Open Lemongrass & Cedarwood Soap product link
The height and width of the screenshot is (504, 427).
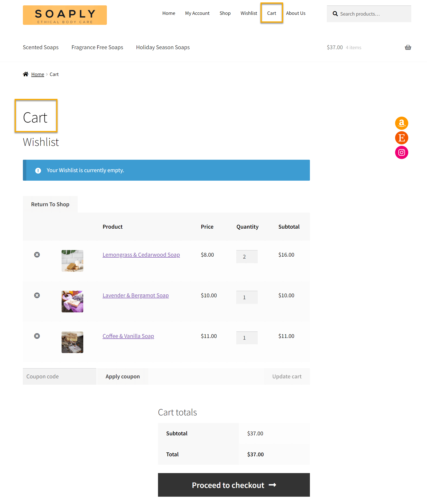pyautogui.click(x=141, y=255)
